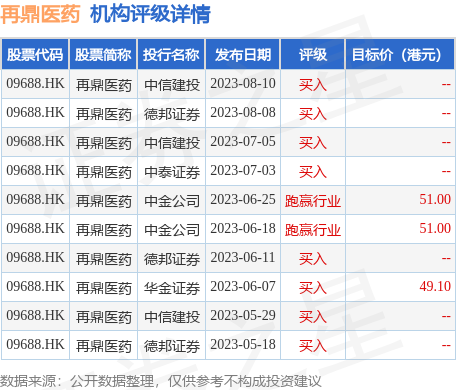Click 09688.HK code in the 2023-08-08 row
Viewport: 456px width, 390px height.
click(x=35, y=112)
